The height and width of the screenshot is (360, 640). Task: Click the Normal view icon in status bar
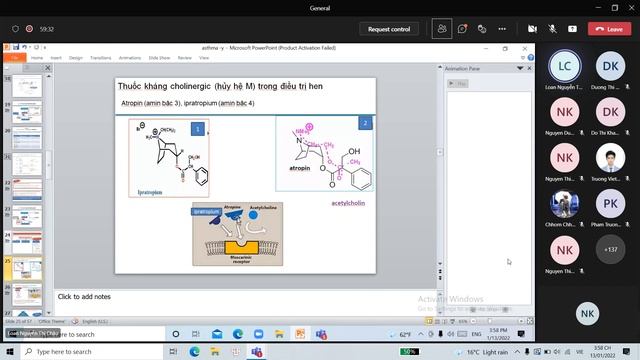click(x=429, y=321)
